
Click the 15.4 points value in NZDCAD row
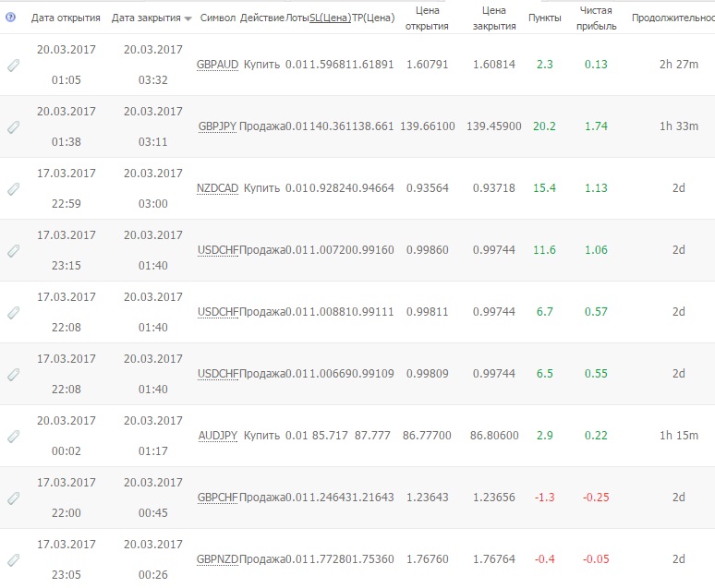pos(544,187)
